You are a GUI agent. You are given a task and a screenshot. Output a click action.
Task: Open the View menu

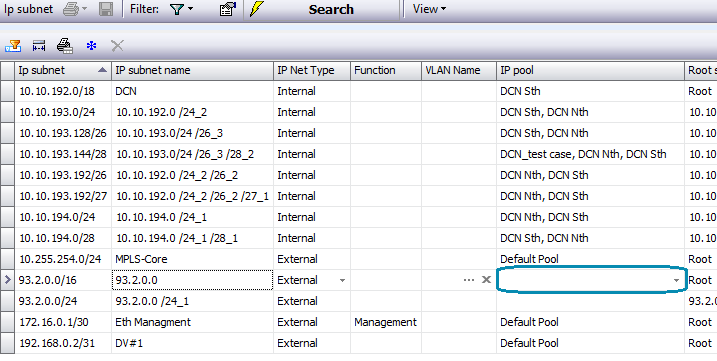coord(429,9)
